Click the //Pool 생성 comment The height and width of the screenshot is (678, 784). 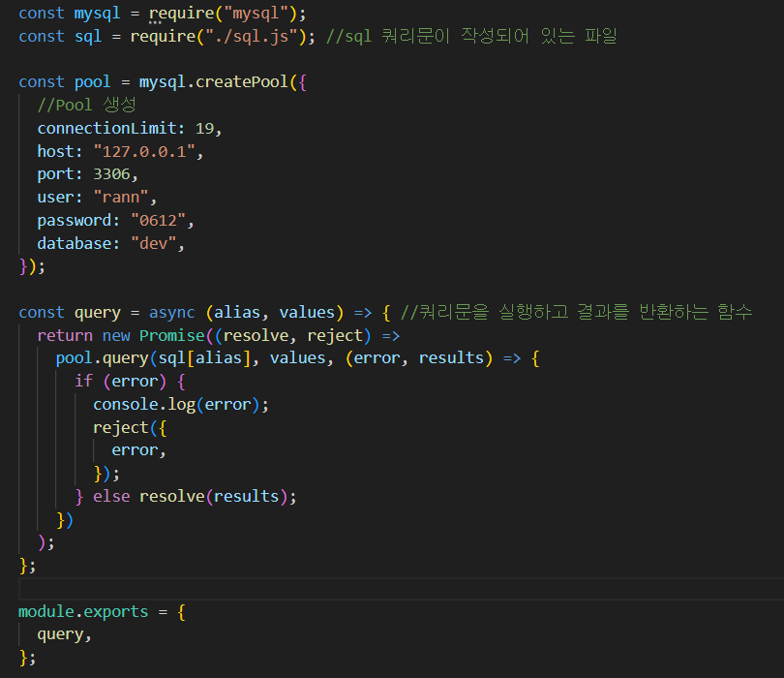tap(86, 105)
